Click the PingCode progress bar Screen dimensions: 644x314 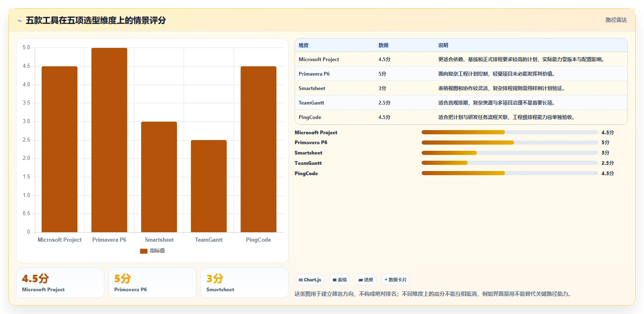(510, 173)
